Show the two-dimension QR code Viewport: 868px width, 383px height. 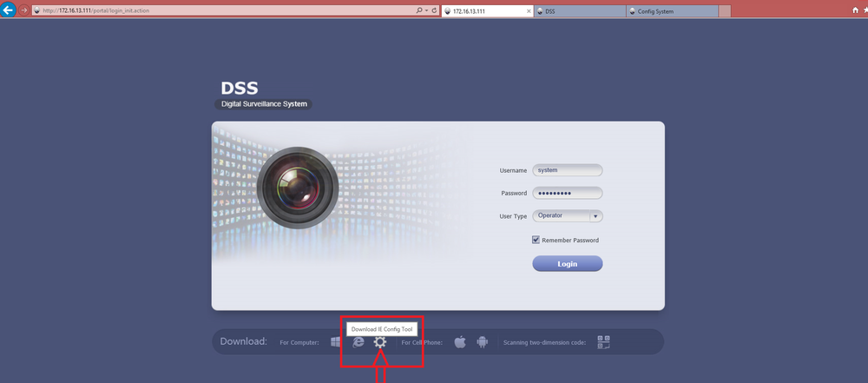point(603,342)
